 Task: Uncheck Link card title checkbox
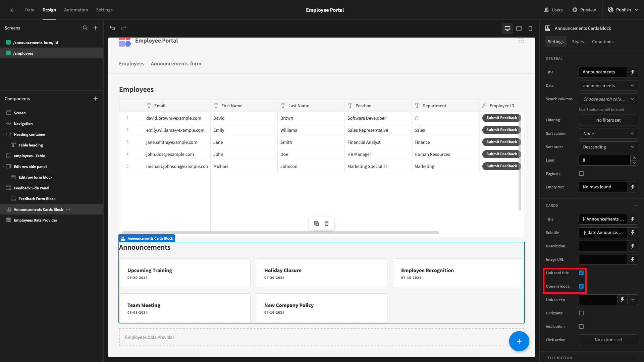click(581, 273)
